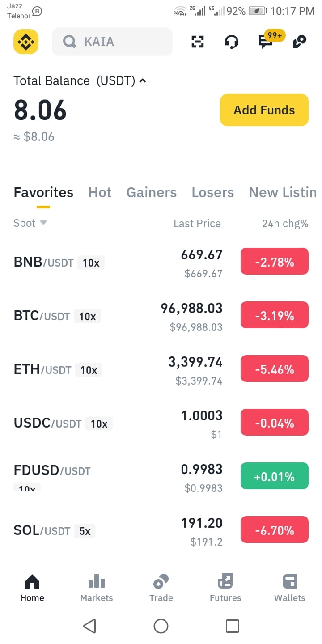The image size is (322, 644).
Task: Sort by Last Price column
Action: coord(197,224)
